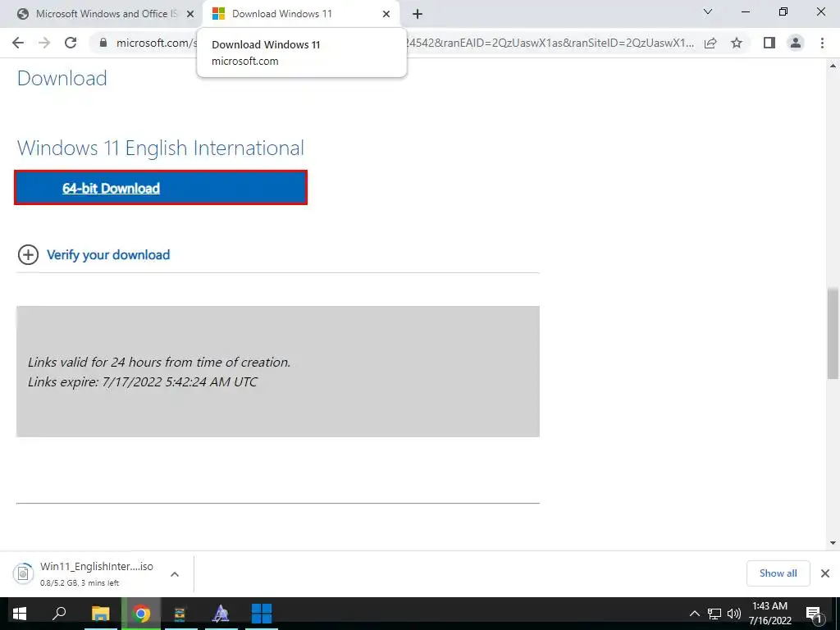Open File Explorer from taskbar
Viewport: 840px width, 630px height.
tap(100, 614)
